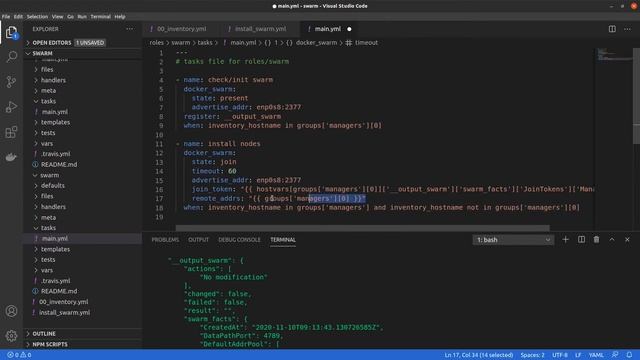Image resolution: width=640 pixels, height=360 pixels.
Task: Open the lower .travis.yml file
Action: pos(56,281)
